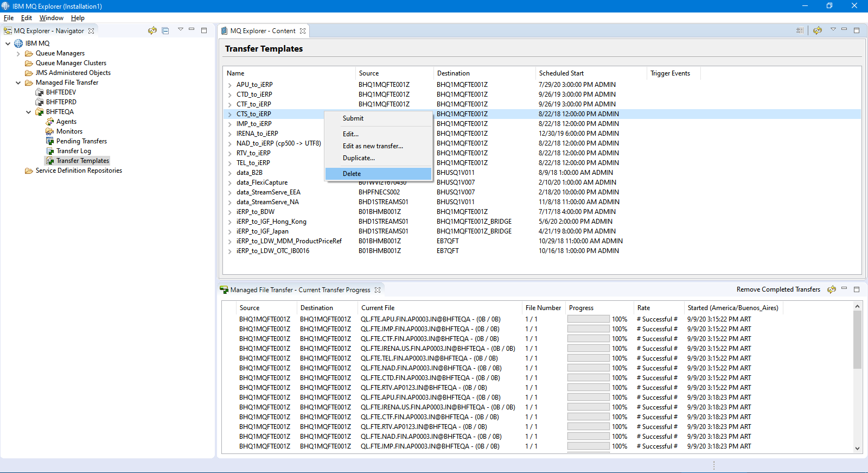
Task: Expand the Queue Managers node
Action: (x=18, y=53)
